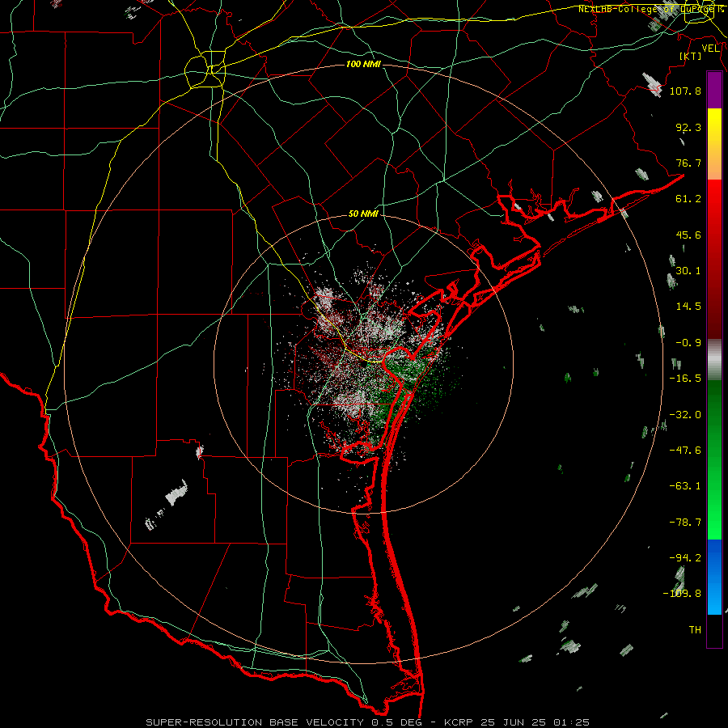Click the 92.3 velocity scale value

(688, 127)
